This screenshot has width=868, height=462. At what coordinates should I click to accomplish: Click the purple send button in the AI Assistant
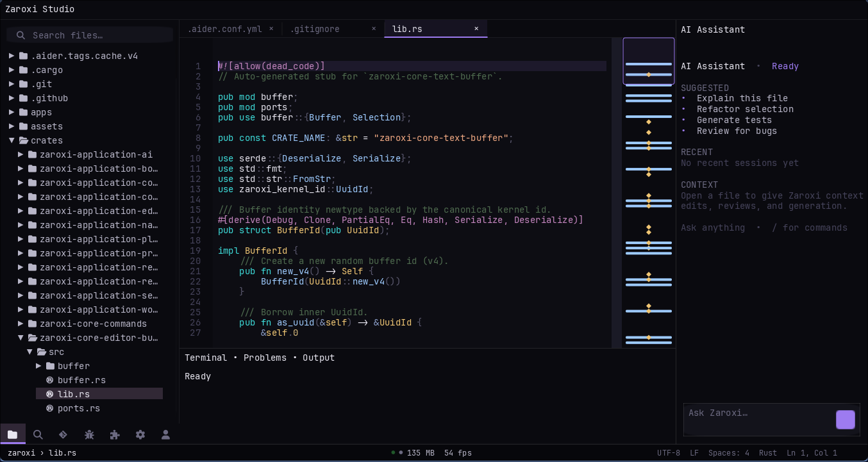[846, 420]
